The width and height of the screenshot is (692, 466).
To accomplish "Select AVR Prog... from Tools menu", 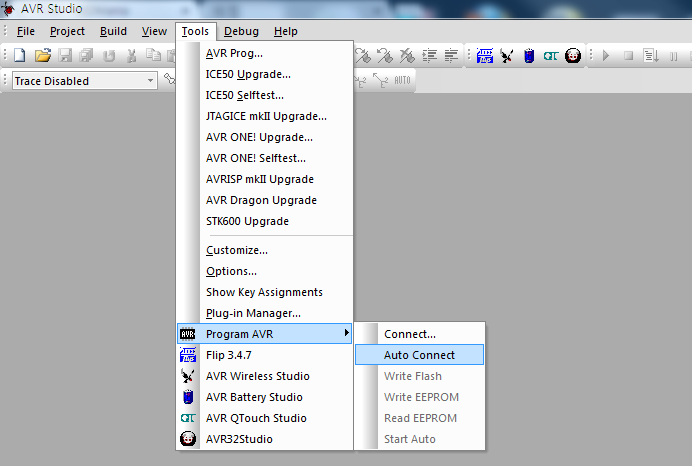I will click(264, 53).
